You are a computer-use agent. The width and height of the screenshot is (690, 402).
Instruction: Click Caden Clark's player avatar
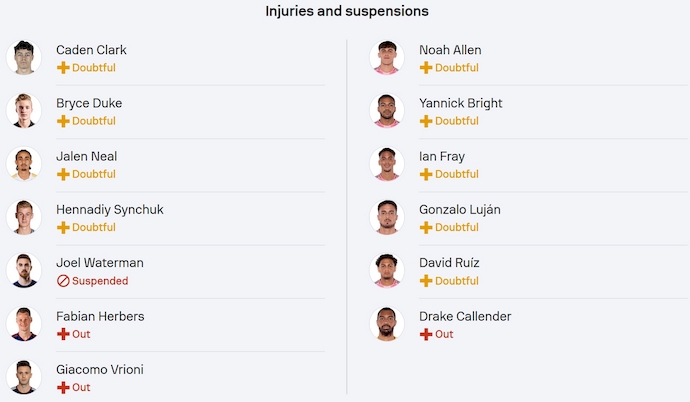pos(24,58)
